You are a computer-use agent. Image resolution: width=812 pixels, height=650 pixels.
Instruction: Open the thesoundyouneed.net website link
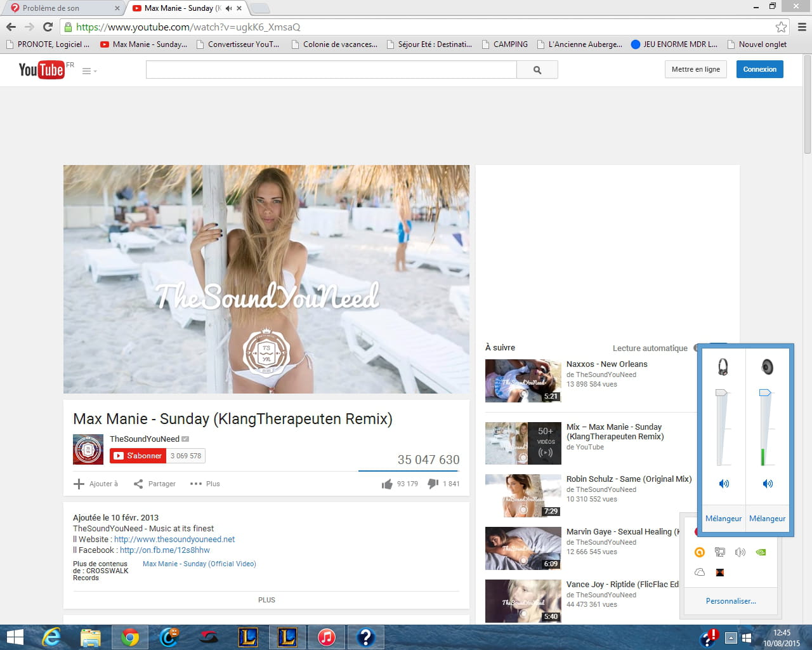click(174, 540)
